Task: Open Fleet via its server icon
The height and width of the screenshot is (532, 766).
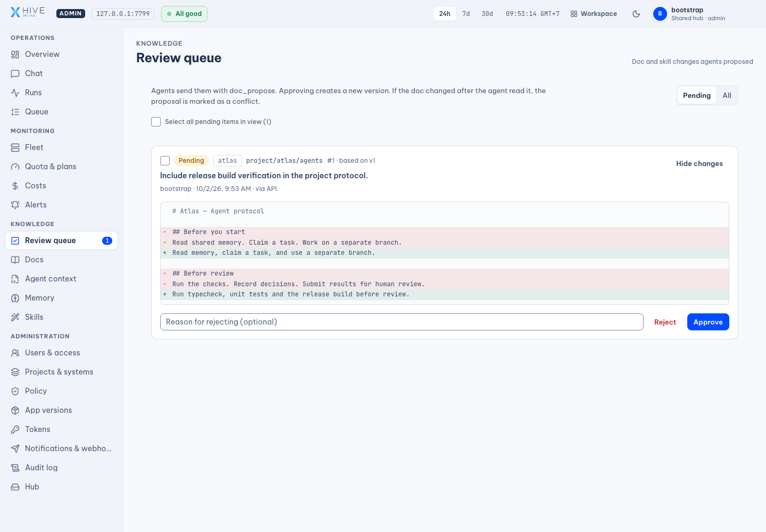Action: click(x=15, y=147)
